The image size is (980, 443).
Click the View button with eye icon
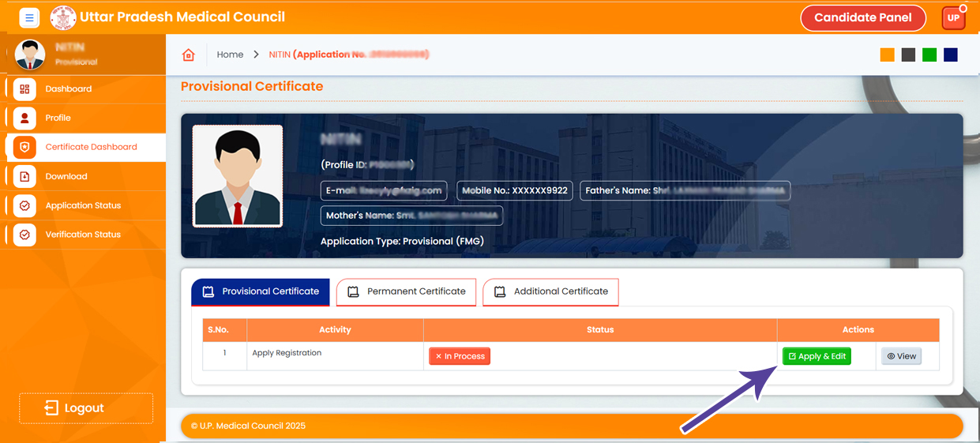[x=901, y=356]
